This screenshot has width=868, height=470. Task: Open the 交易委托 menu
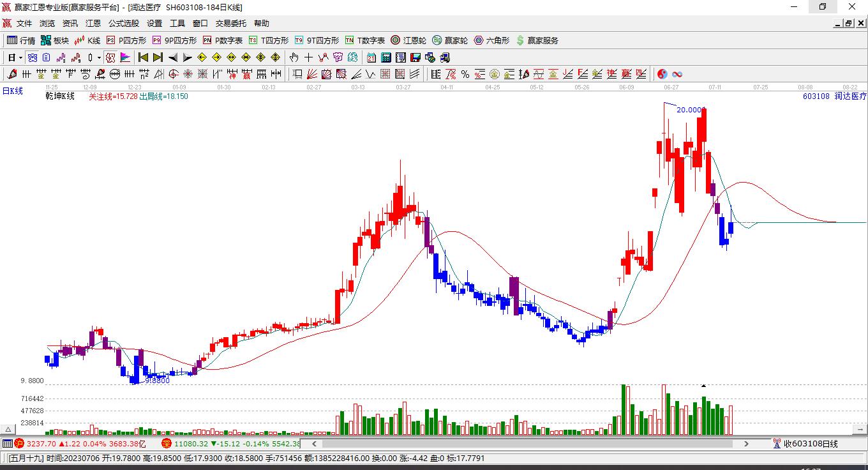pos(231,24)
